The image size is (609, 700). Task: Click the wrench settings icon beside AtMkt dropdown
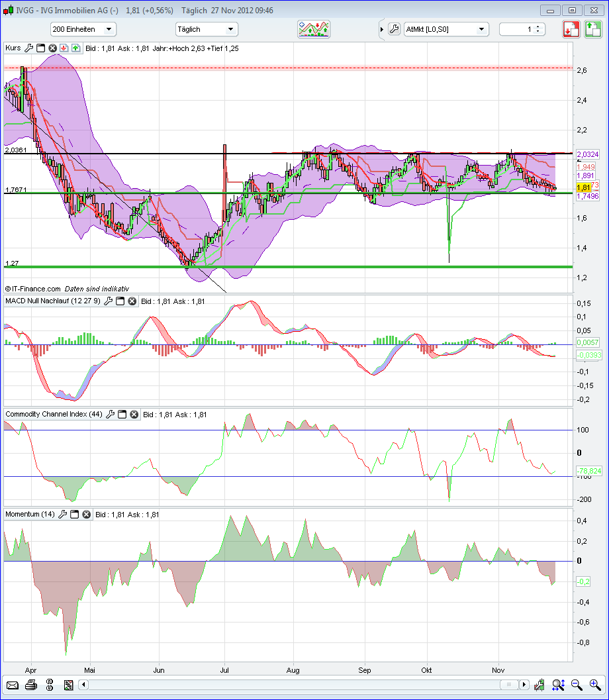coord(393,29)
